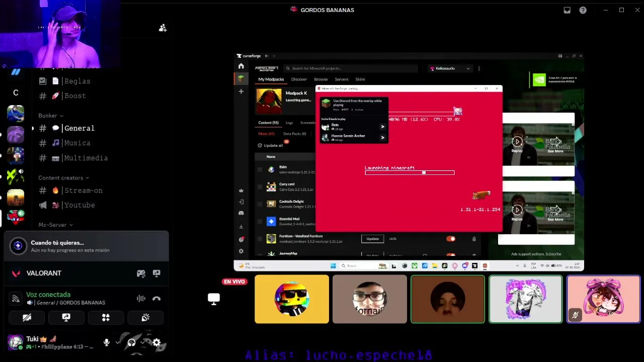Invite Rein to play via arrow button

(382, 127)
